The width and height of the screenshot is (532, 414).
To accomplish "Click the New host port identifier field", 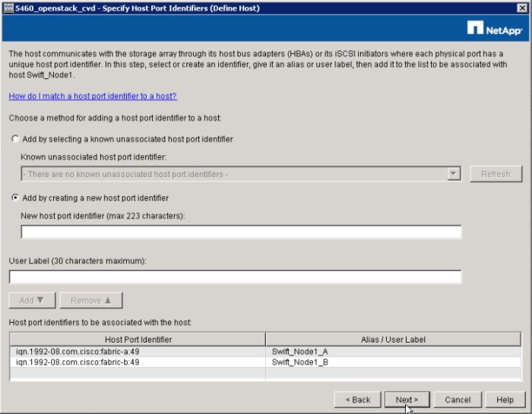I will pyautogui.click(x=241, y=232).
